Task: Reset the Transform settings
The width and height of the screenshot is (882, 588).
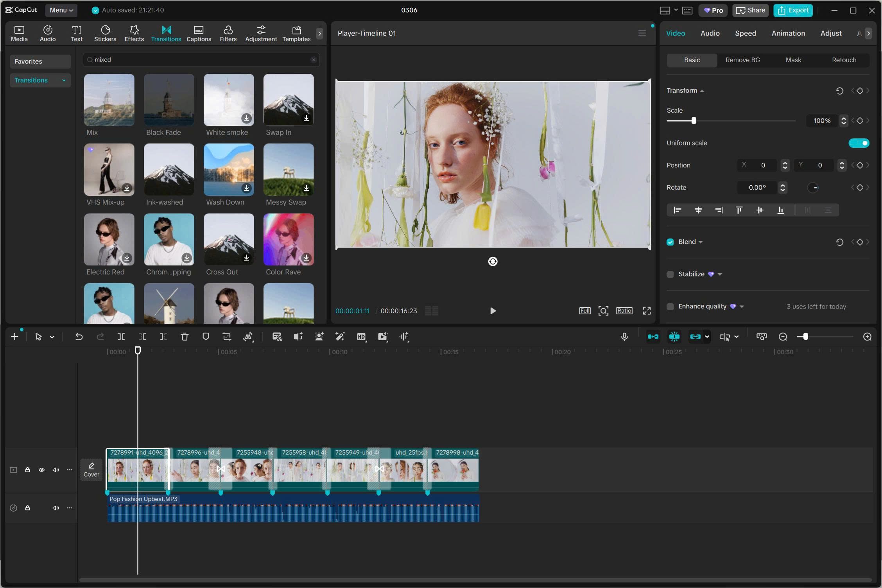Action: pyautogui.click(x=839, y=91)
